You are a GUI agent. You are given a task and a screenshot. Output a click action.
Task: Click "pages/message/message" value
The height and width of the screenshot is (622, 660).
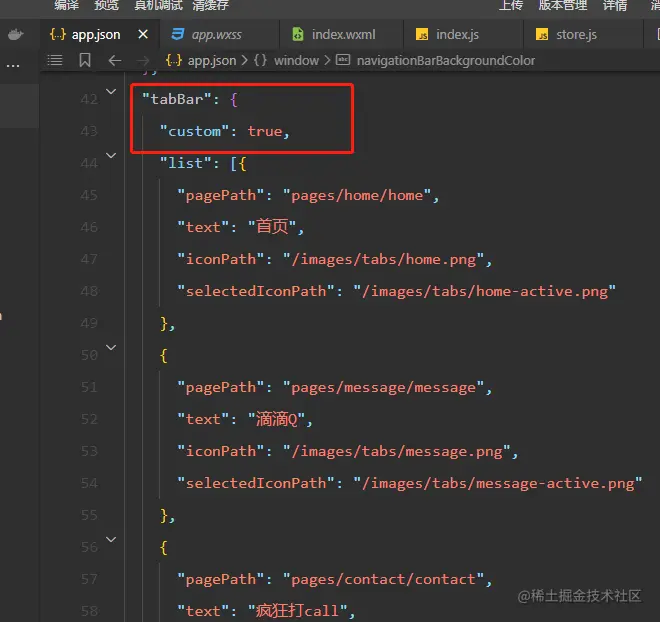tap(383, 387)
